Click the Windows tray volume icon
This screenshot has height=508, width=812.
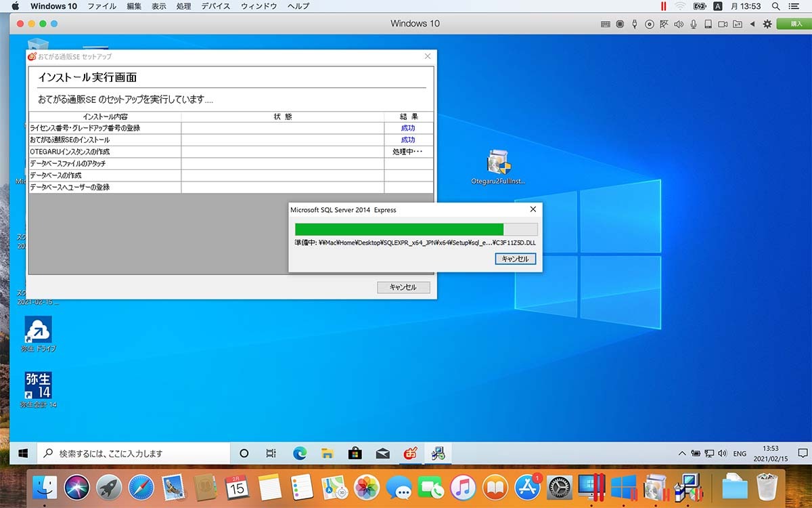[723, 453]
